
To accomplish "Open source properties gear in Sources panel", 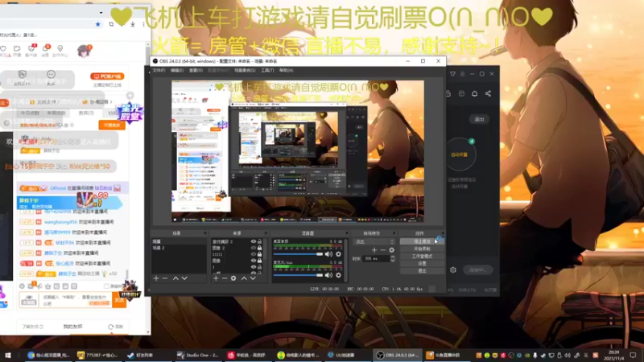I will pos(233,278).
